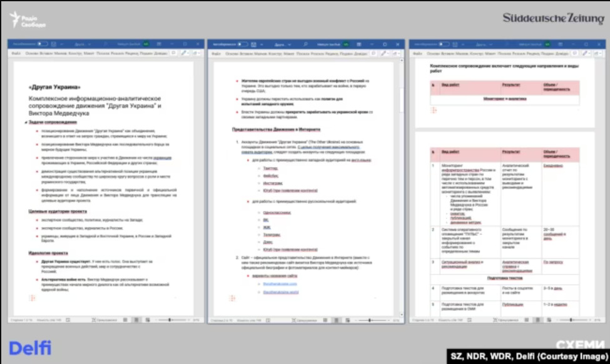Click the Save icon in the right window
The height and width of the screenshot is (364, 610).
point(455,44)
